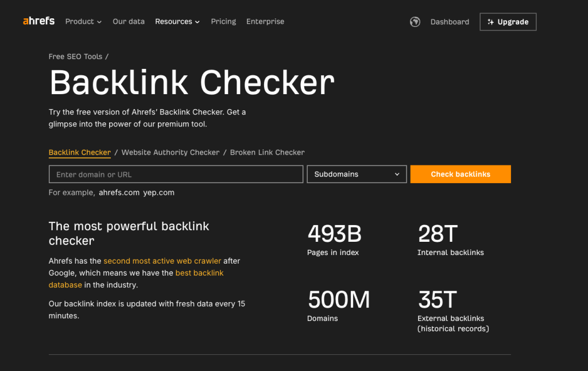Screen dimensions: 588x371
Task: Open the Product dropdown menu
Action: click(80, 21)
